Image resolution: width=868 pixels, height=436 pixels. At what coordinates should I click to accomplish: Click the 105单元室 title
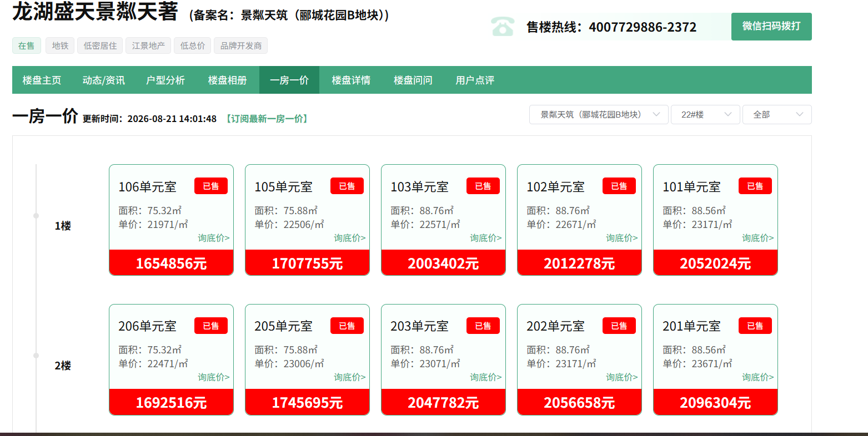pyautogui.click(x=283, y=187)
